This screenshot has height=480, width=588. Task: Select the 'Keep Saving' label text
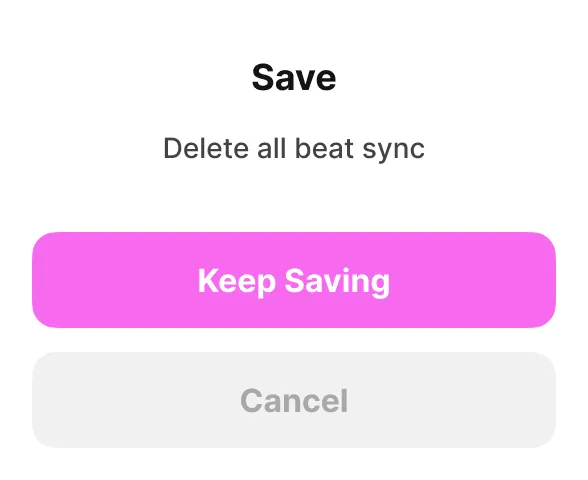294,282
